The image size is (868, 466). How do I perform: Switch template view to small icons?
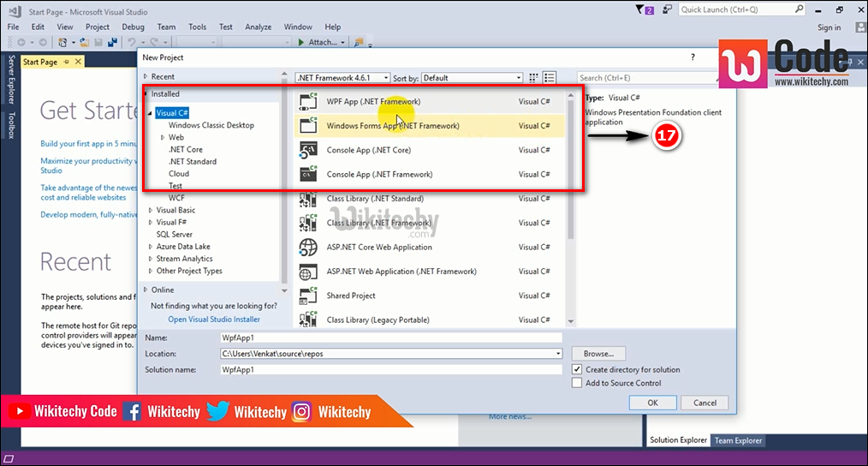534,78
